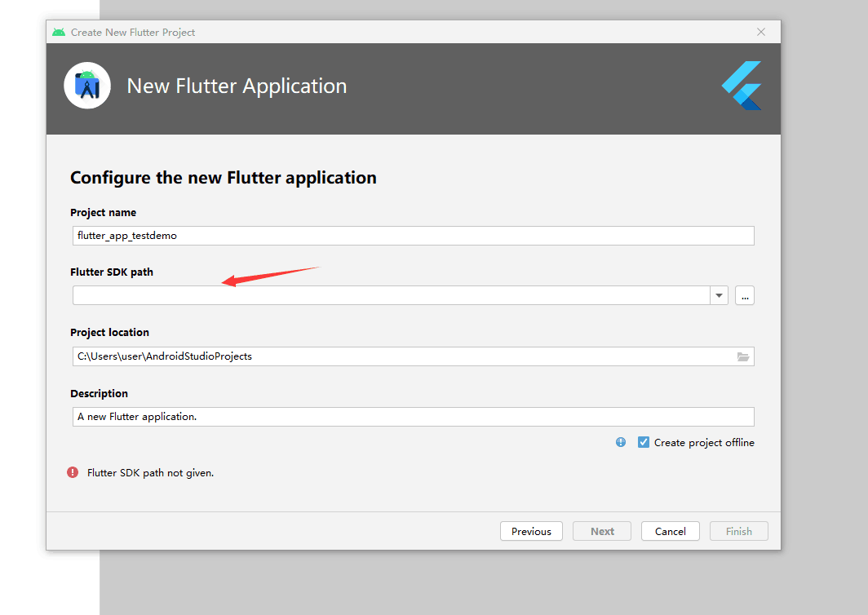Click the 'Configure the new Flutter application' heading
The height and width of the screenshot is (615, 868).
(x=223, y=178)
